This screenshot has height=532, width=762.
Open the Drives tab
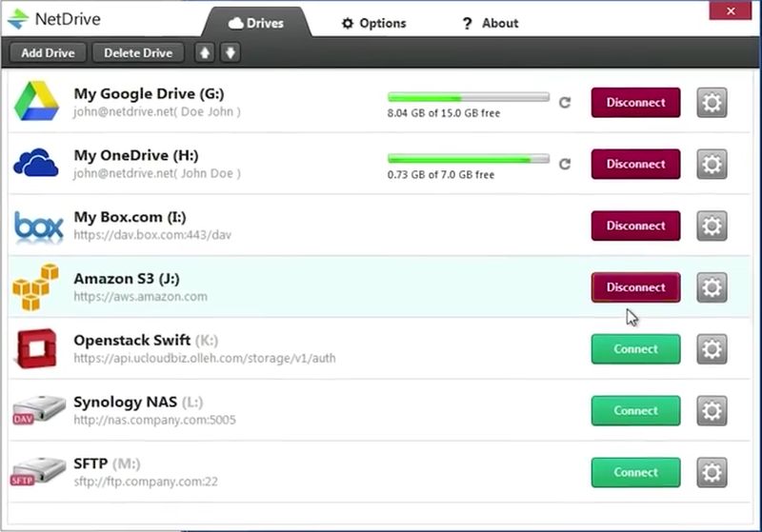[x=256, y=23]
